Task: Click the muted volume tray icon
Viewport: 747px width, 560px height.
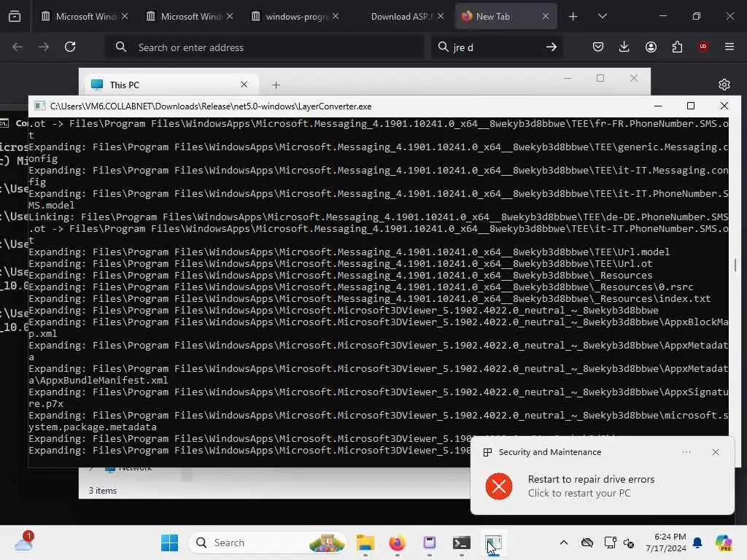Action: pos(629,542)
